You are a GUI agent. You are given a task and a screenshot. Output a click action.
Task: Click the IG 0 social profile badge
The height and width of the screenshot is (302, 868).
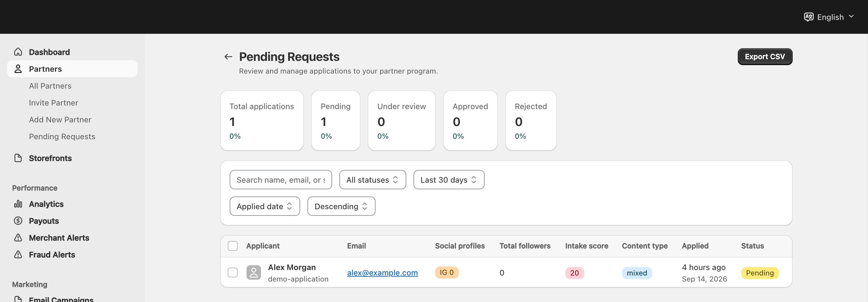(x=447, y=272)
